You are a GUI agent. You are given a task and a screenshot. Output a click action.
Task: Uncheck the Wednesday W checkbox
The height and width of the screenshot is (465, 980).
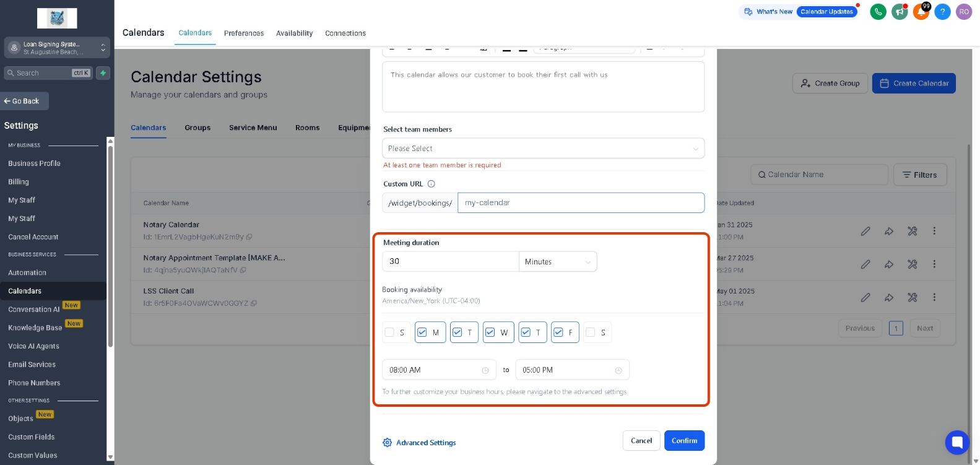(490, 332)
